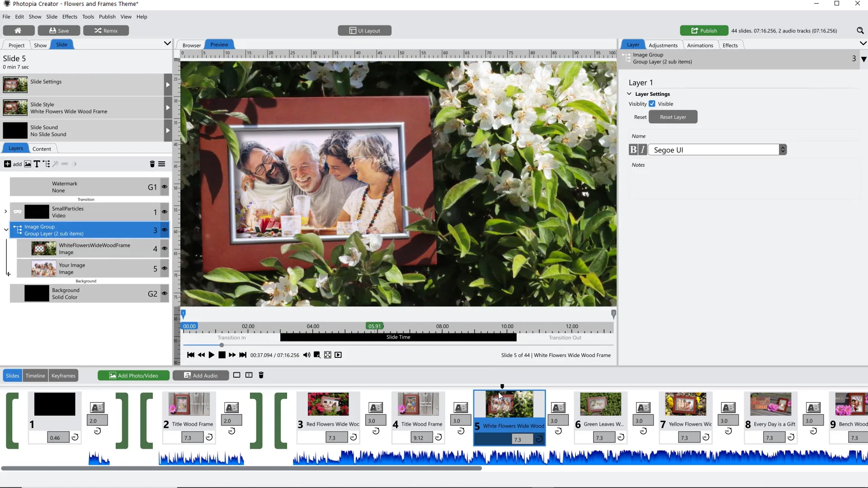Click the add layer plus icon

7,164
